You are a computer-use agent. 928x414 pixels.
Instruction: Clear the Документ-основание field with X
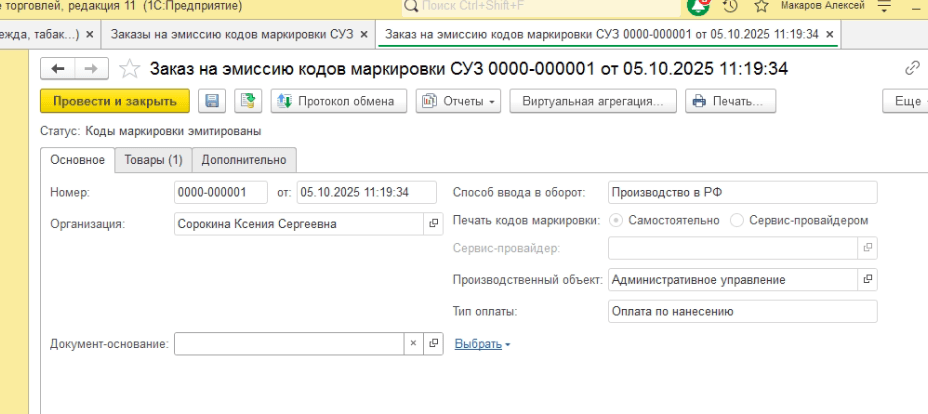[414, 344]
